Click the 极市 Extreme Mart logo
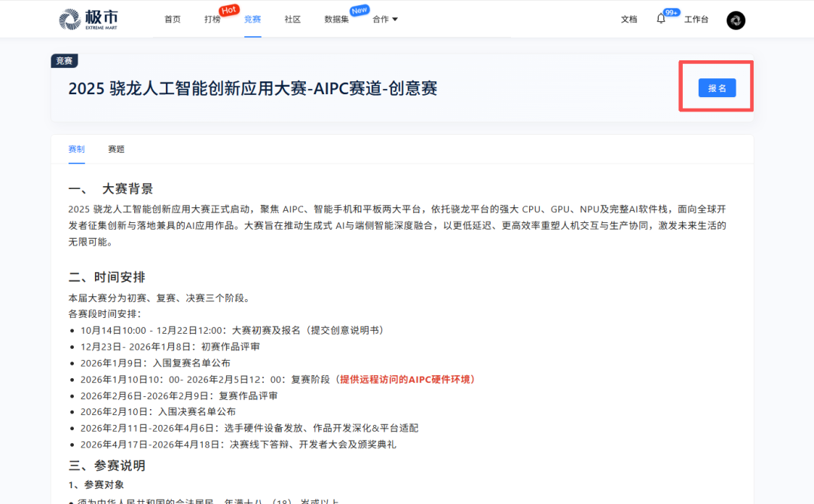 tap(88, 19)
